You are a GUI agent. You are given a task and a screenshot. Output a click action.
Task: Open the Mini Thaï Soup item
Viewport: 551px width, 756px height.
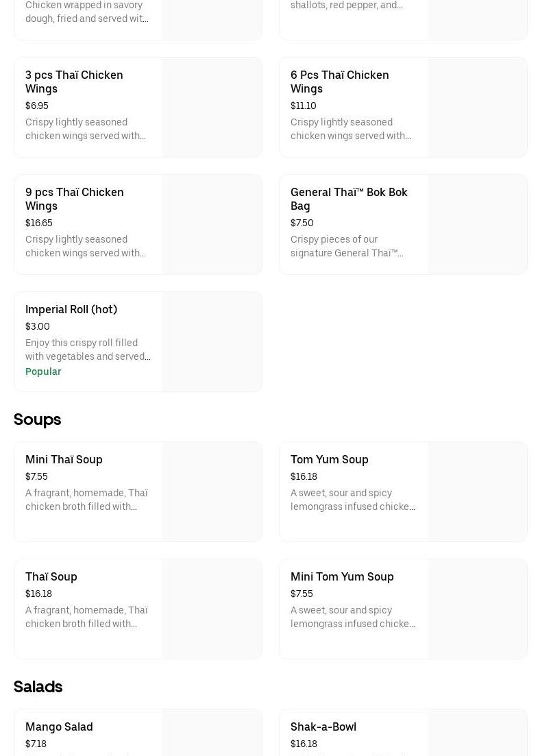click(x=64, y=459)
